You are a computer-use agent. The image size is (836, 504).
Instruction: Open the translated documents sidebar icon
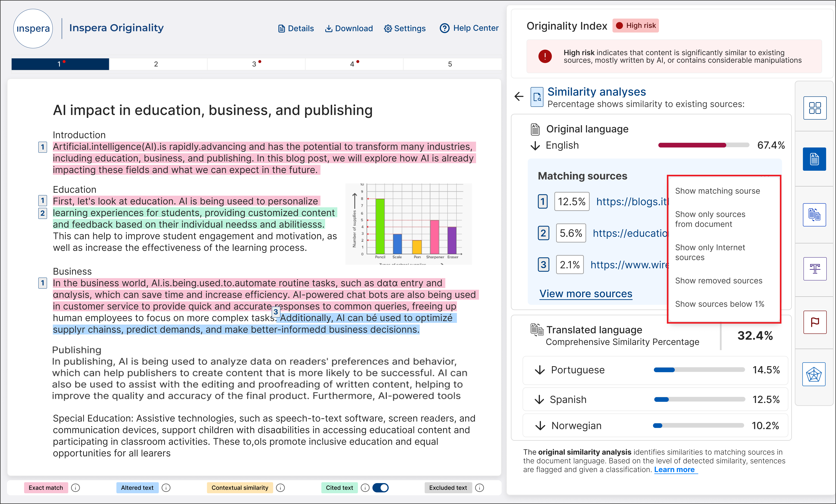pyautogui.click(x=814, y=214)
